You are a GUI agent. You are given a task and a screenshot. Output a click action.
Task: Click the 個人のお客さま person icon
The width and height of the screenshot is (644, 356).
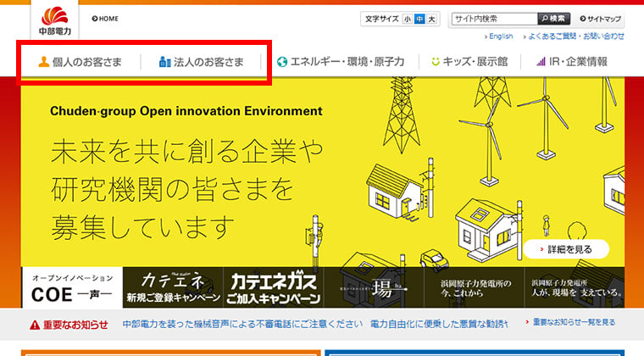43,62
